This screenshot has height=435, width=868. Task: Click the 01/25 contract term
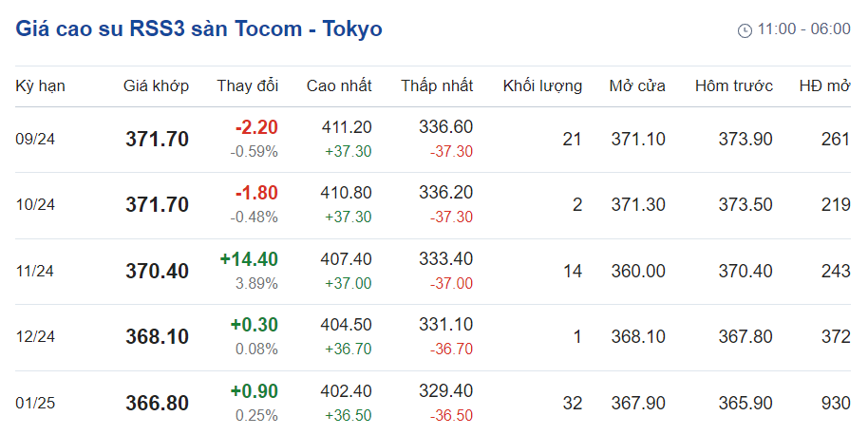pyautogui.click(x=36, y=404)
